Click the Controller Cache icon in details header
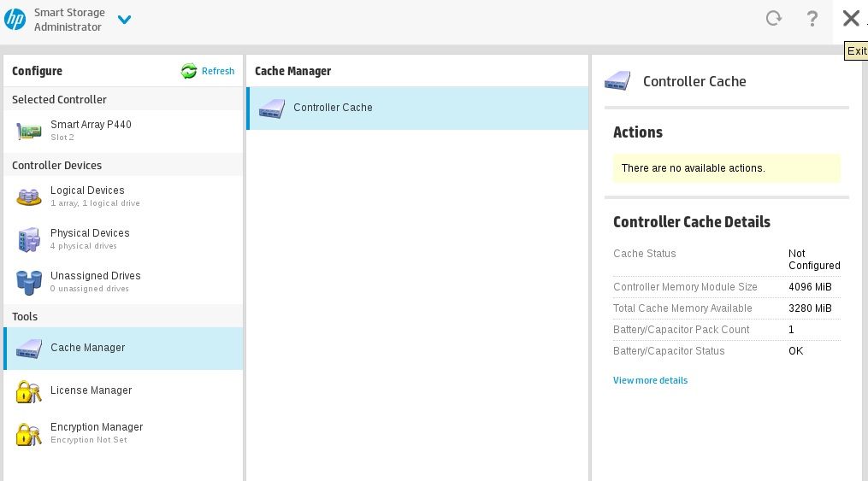The image size is (868, 481). coord(617,80)
